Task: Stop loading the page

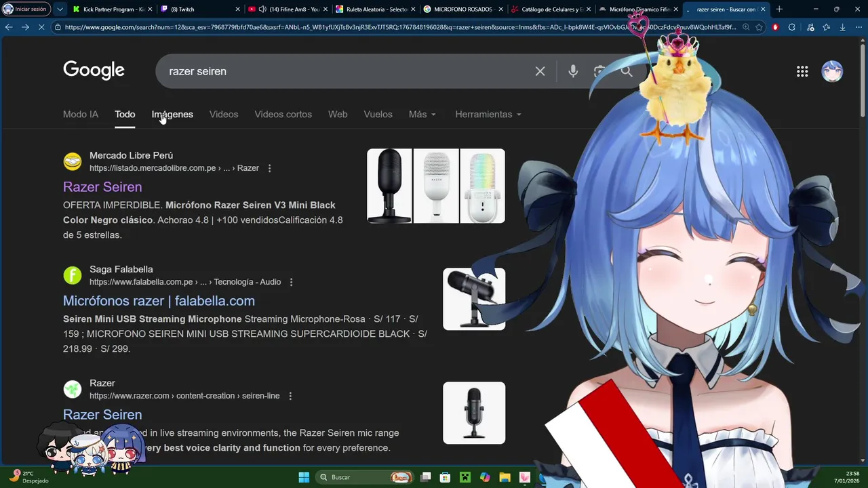Action: (x=41, y=27)
